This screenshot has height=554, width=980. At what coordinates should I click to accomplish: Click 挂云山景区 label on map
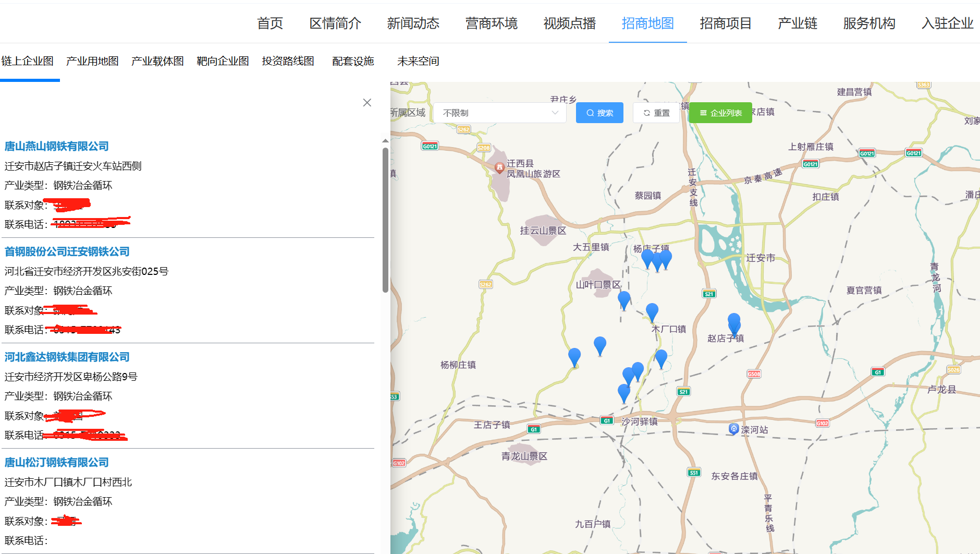pos(543,230)
